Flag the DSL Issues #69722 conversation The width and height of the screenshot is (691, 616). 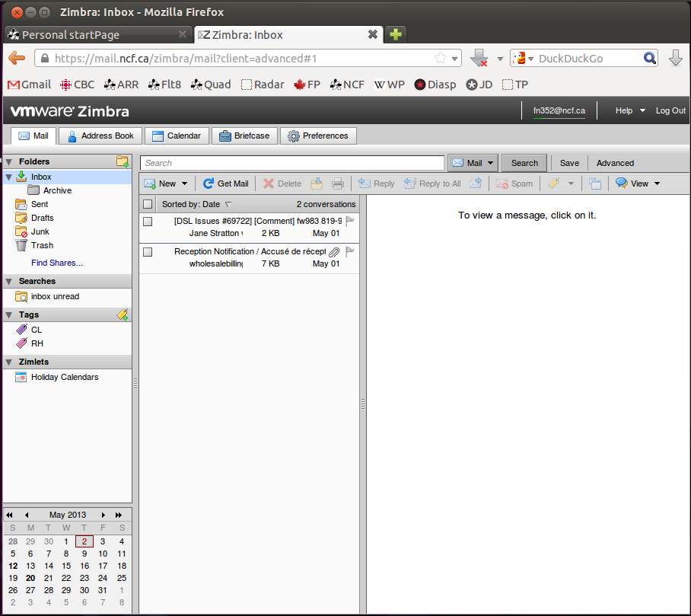(x=350, y=221)
